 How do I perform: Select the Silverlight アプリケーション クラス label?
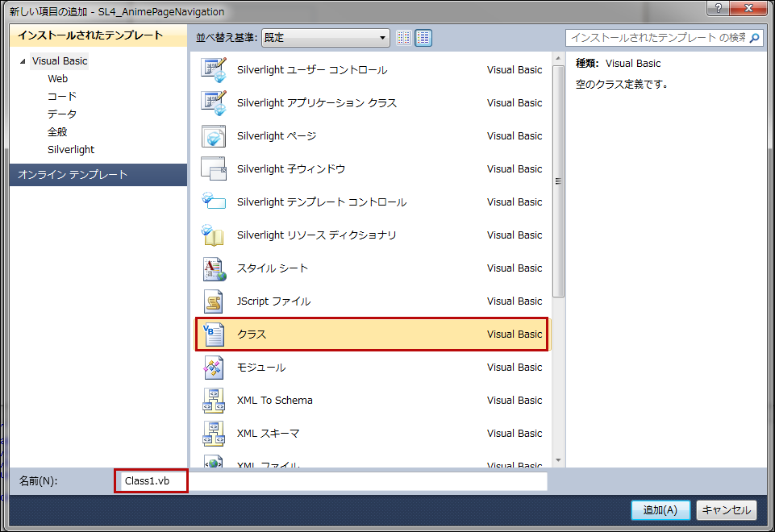[x=317, y=103]
